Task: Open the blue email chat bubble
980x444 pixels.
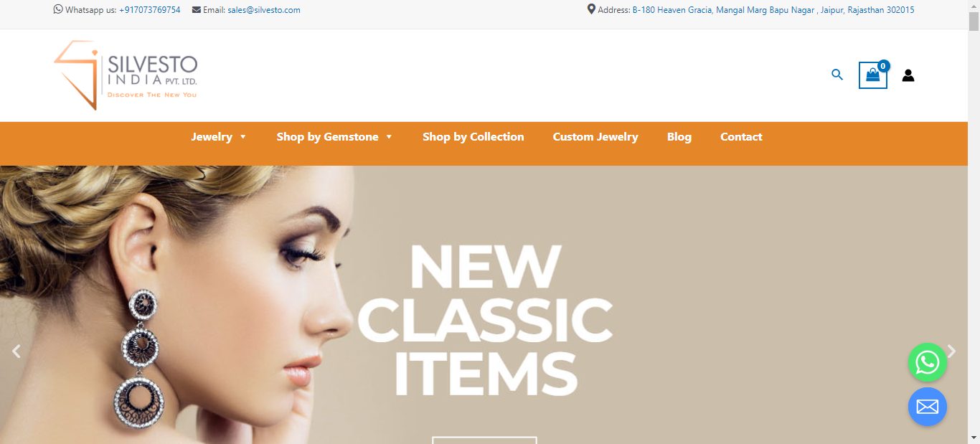Action: (928, 407)
